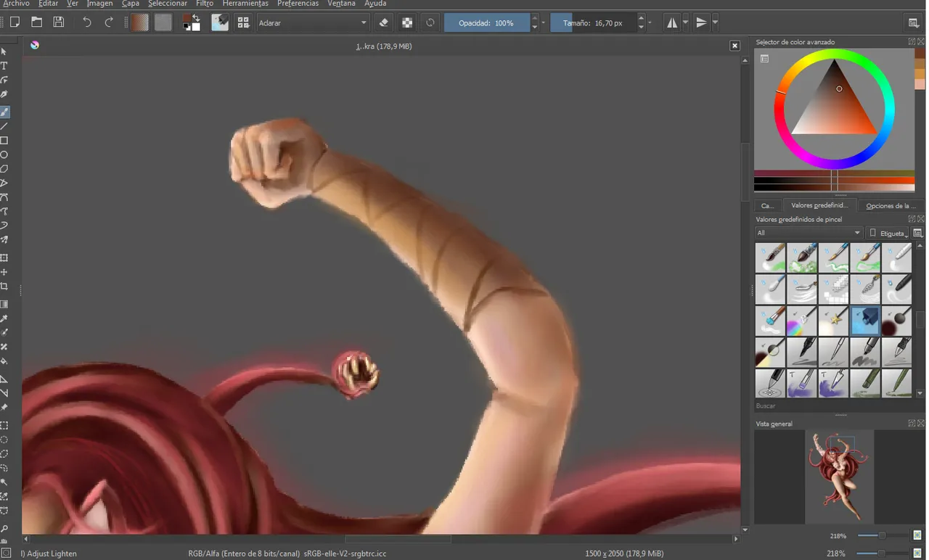Float the Vista general docker

coord(912,424)
